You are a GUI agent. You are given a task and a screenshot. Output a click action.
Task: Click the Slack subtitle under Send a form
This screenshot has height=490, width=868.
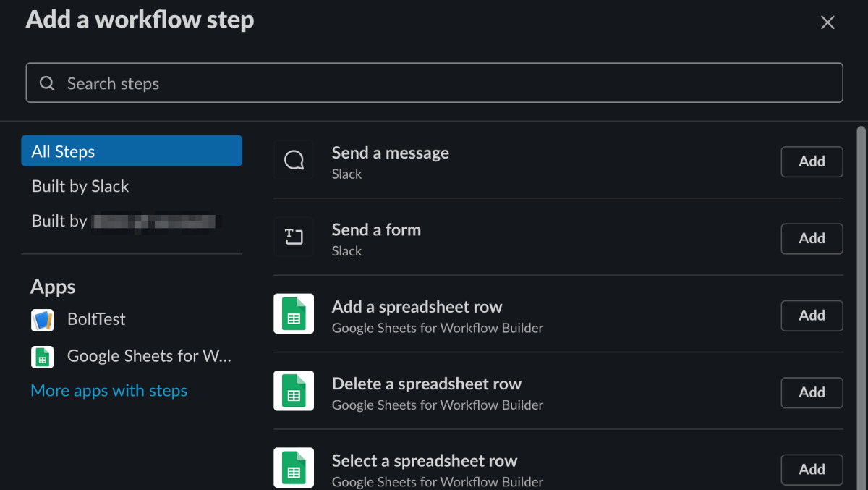[x=347, y=251]
